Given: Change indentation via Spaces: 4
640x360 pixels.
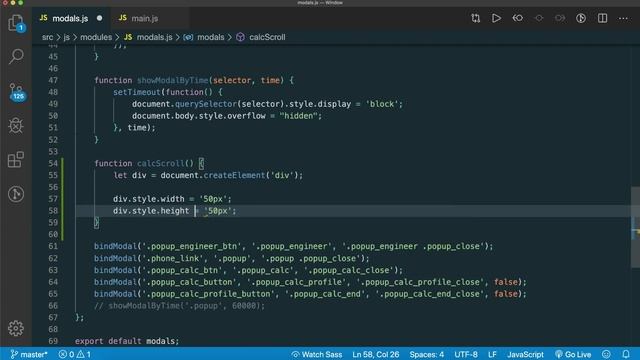Looking at the screenshot, I should (x=427, y=354).
